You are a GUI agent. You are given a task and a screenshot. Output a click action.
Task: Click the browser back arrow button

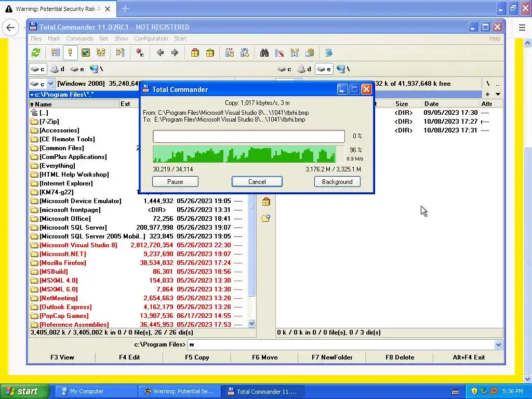click(x=10, y=28)
